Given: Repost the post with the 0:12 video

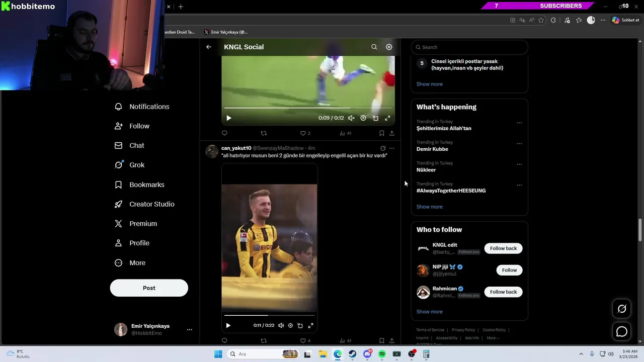Looking at the screenshot, I should tap(264, 133).
